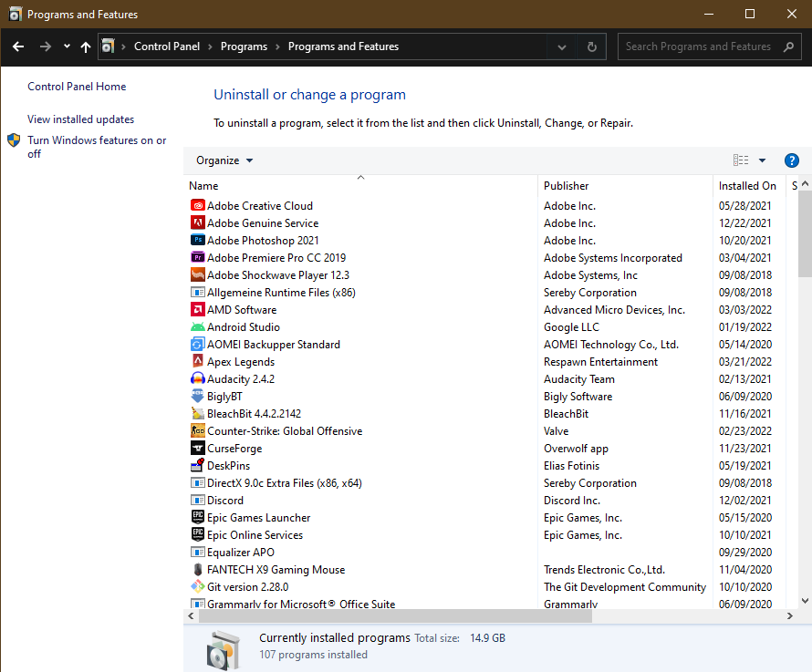Select DirectX 9.0c Extra Files (x86, x64)
The width and height of the screenshot is (812, 672).
(x=285, y=483)
